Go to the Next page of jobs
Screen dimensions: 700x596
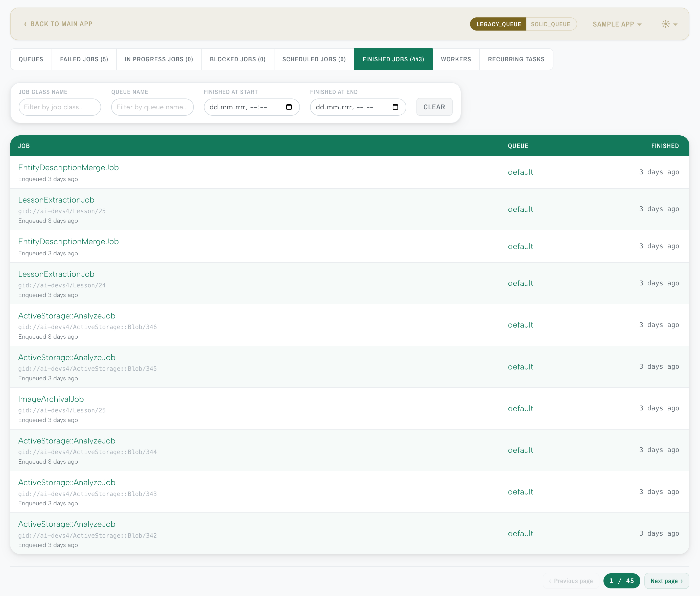pyautogui.click(x=667, y=581)
